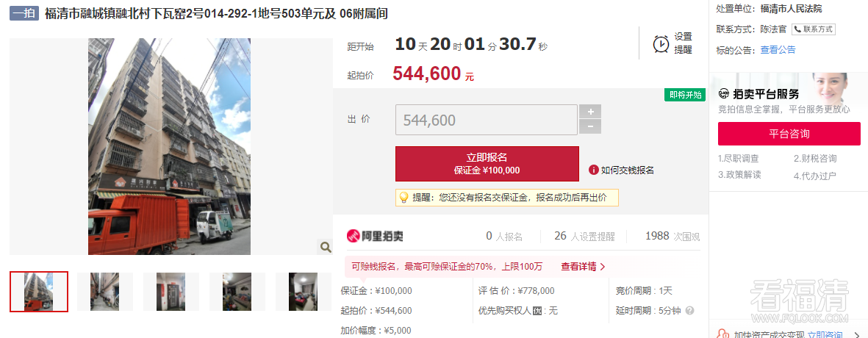Select the second alley thumbnail
Screen dimensions: 868x338
point(104,292)
